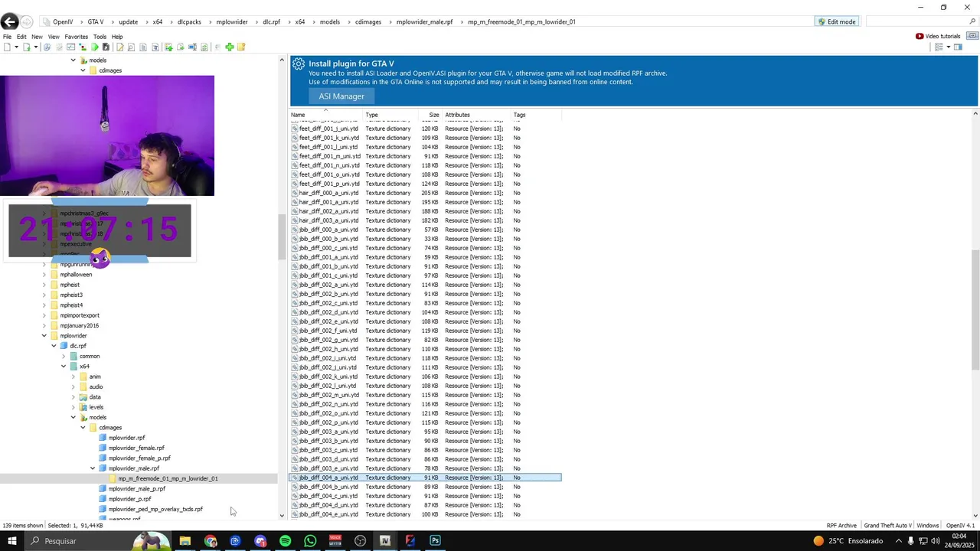
Task: Open the Favorites menu
Action: [76, 37]
